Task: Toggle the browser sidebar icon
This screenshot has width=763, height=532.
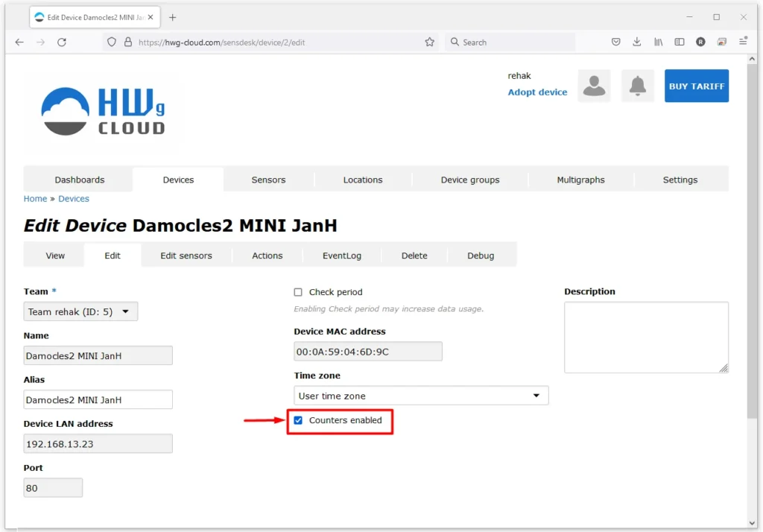Action: click(680, 42)
